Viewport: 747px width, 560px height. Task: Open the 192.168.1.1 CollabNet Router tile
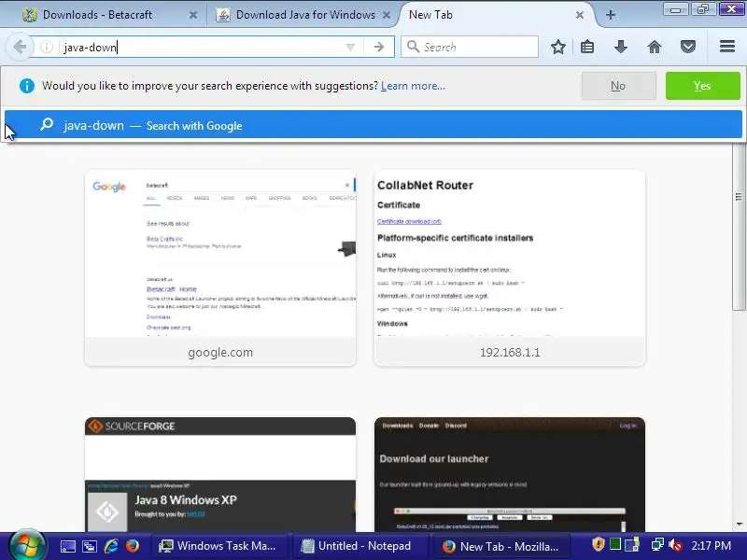510,268
